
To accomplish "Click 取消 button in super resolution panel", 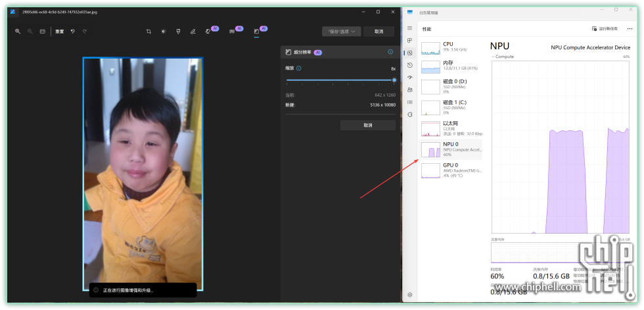I will coord(367,125).
